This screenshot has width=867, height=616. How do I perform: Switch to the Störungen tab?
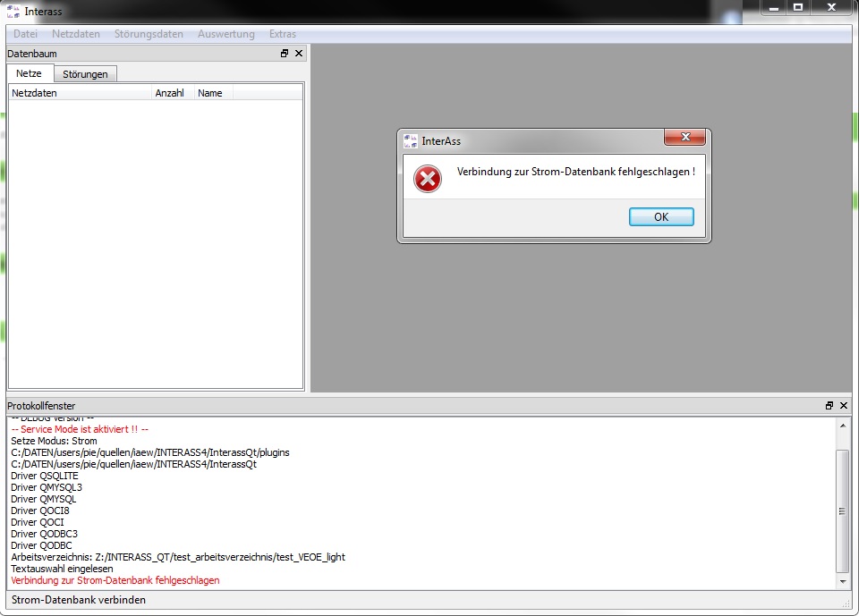85,74
